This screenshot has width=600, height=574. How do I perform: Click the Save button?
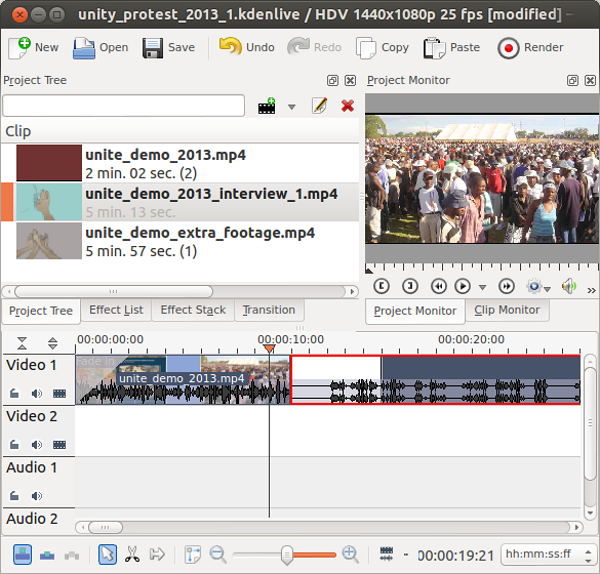[168, 47]
